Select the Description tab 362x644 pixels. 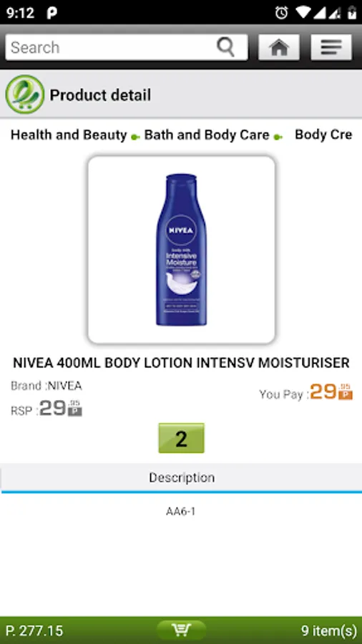[182, 477]
